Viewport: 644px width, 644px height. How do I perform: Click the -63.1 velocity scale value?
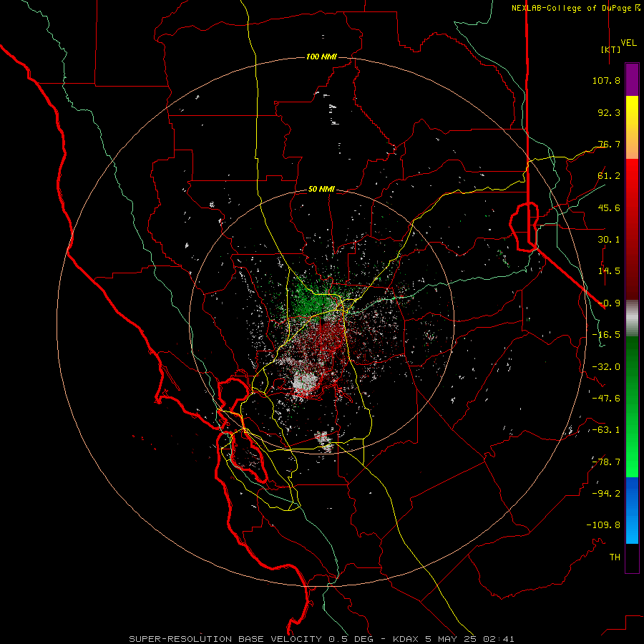click(x=606, y=430)
